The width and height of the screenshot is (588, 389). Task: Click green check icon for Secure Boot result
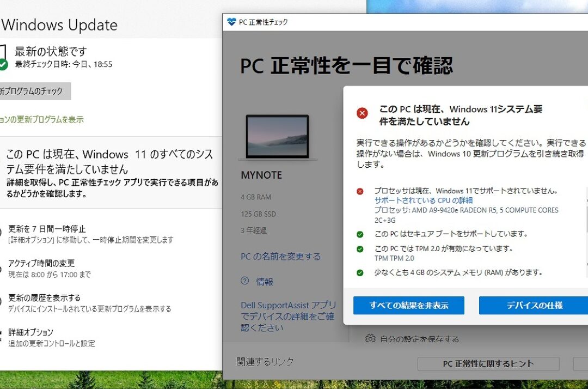coord(360,234)
